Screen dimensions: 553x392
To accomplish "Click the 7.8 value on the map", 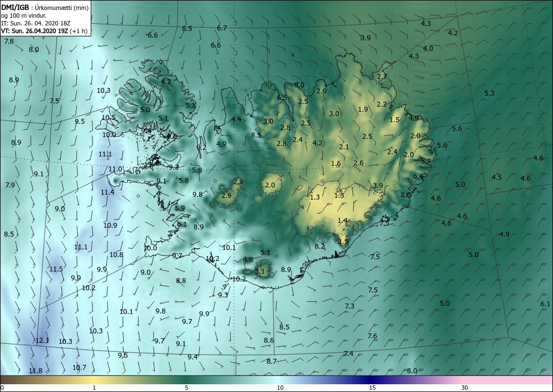I will coord(9,41).
